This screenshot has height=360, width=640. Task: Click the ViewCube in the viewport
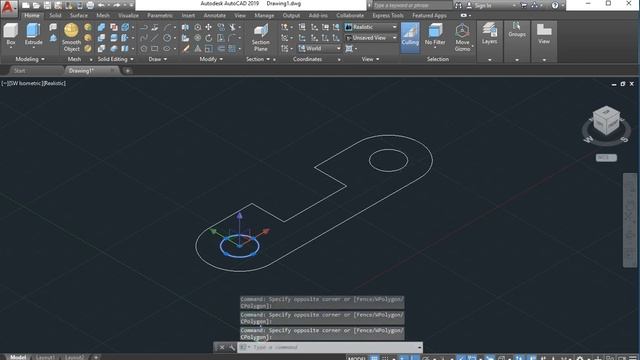[606, 120]
